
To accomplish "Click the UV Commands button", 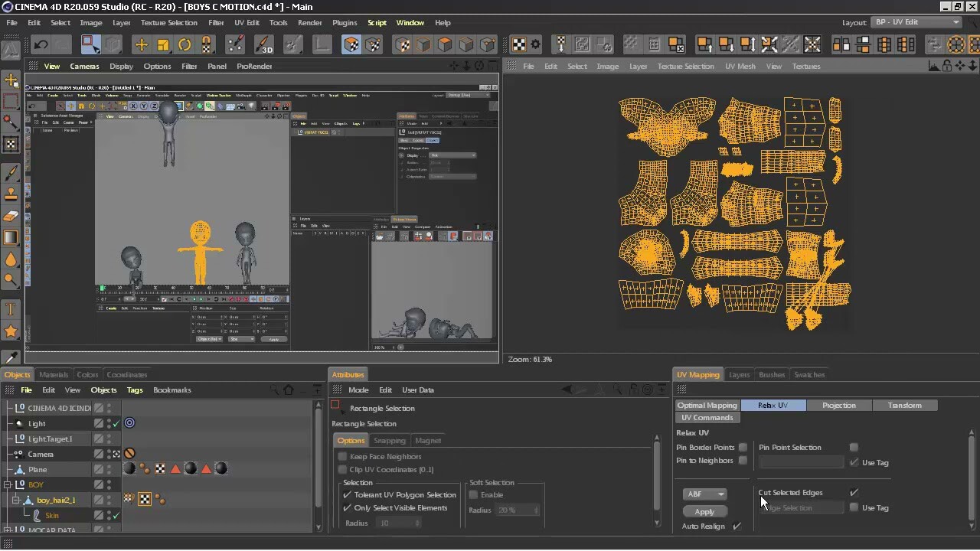I will pos(707,418).
